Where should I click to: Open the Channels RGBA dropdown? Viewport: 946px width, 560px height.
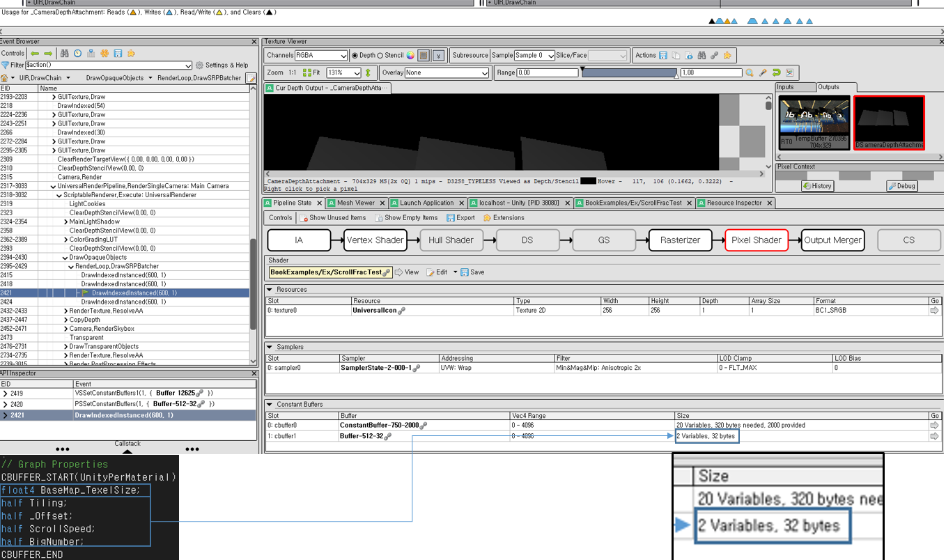click(x=321, y=56)
